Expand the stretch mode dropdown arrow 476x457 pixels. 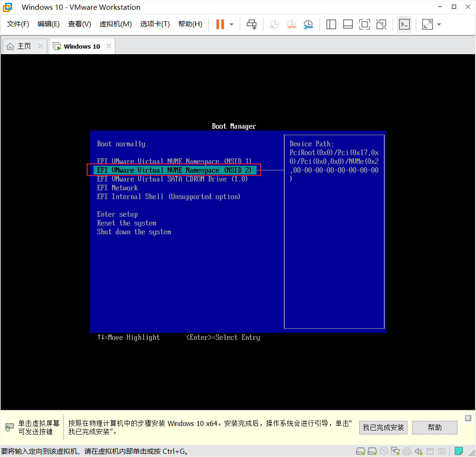[x=439, y=24]
